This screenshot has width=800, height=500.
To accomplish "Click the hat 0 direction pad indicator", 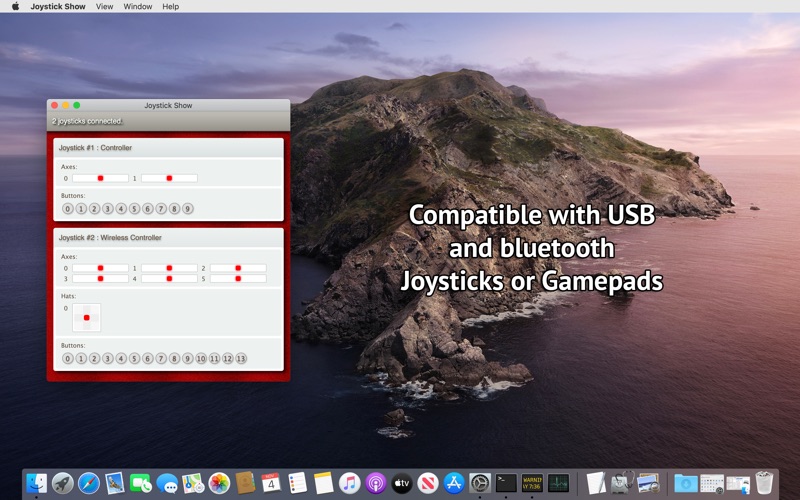I will tap(87, 317).
